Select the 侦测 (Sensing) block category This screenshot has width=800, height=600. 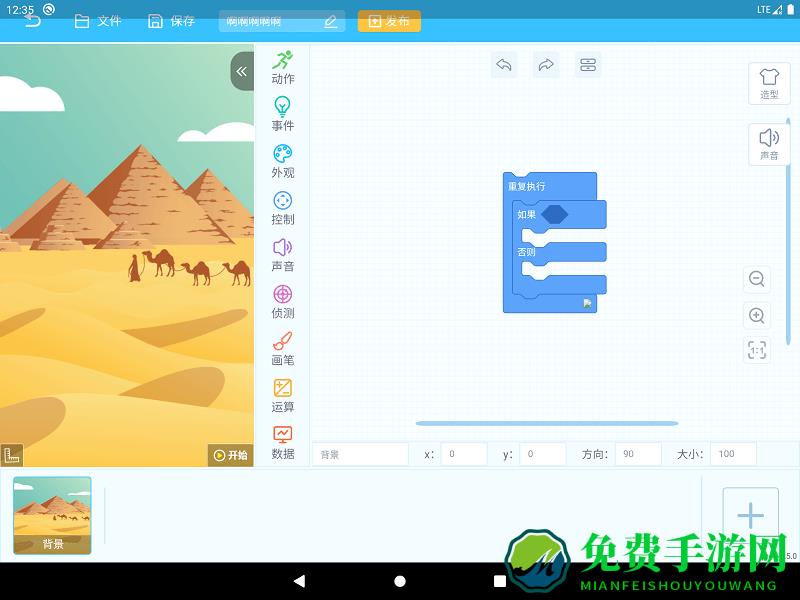click(283, 300)
